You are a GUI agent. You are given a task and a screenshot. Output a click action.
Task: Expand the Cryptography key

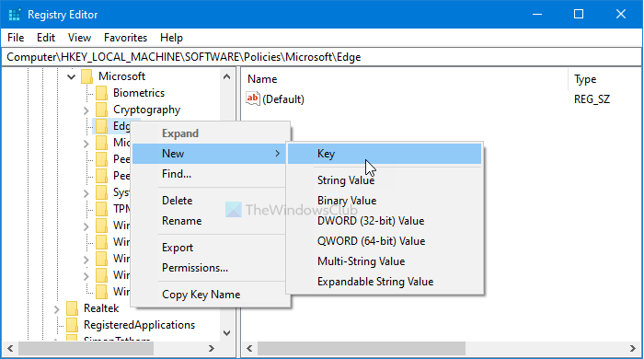[x=86, y=110]
